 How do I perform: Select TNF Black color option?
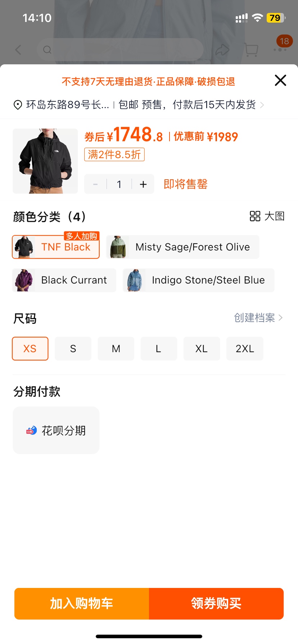click(x=56, y=247)
